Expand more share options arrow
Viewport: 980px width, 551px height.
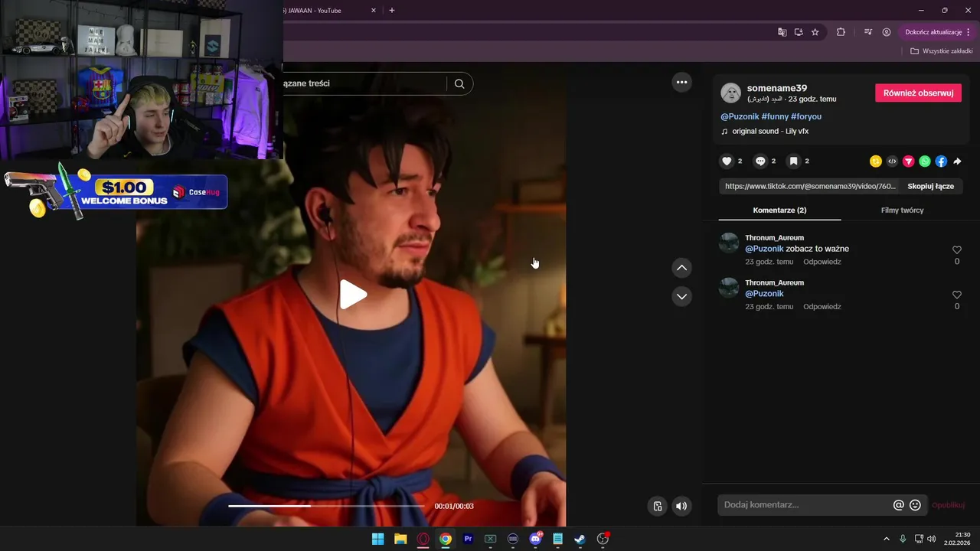point(957,161)
